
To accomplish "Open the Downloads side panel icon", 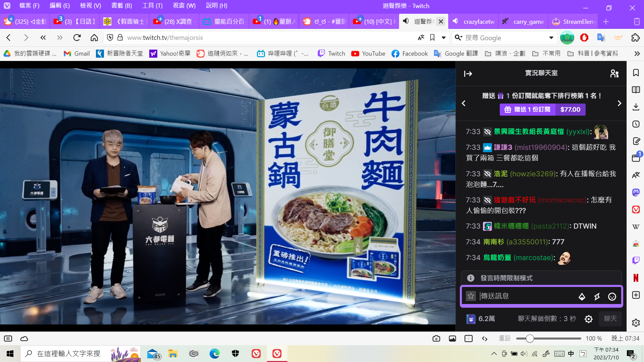I will pyautogui.click(x=636, y=107).
